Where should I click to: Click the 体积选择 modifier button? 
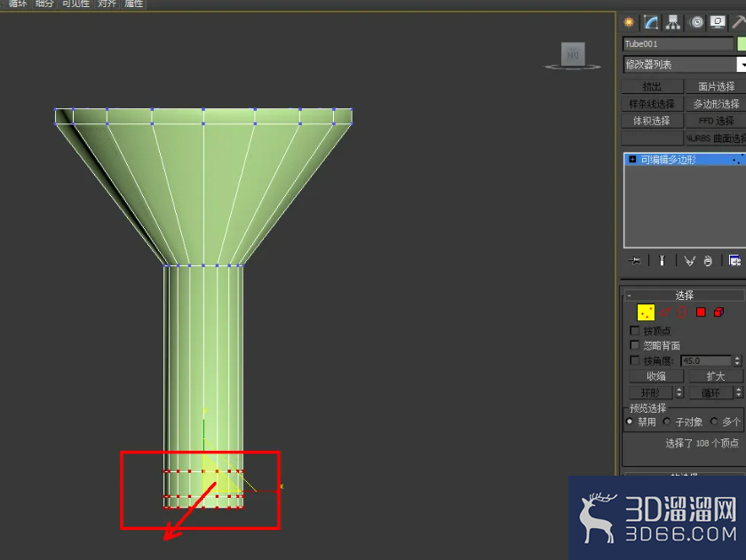[x=652, y=121]
